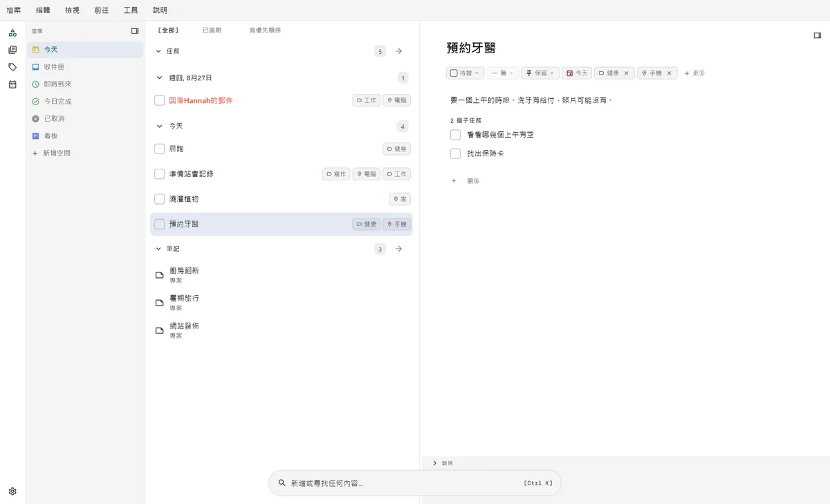830x504 pixels.
Task: Check off 澆灌植物 task
Action: [x=160, y=199]
